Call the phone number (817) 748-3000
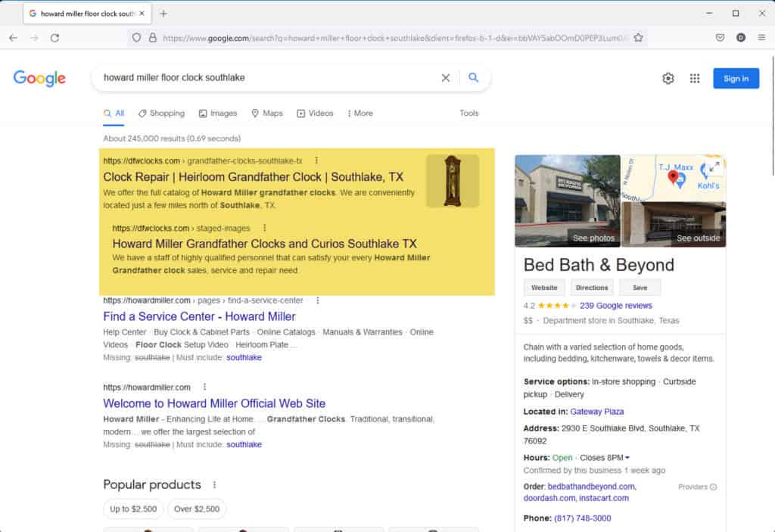The image size is (775, 532). pyautogui.click(x=582, y=518)
